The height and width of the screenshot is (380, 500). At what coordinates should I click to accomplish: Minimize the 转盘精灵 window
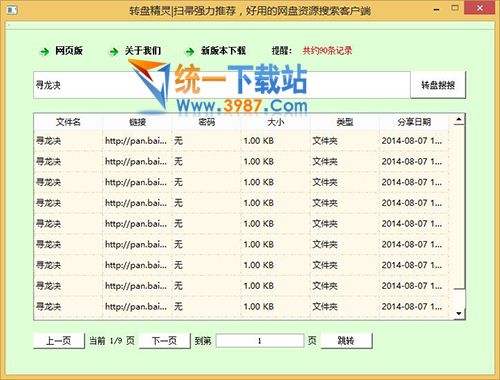(x=436, y=9)
